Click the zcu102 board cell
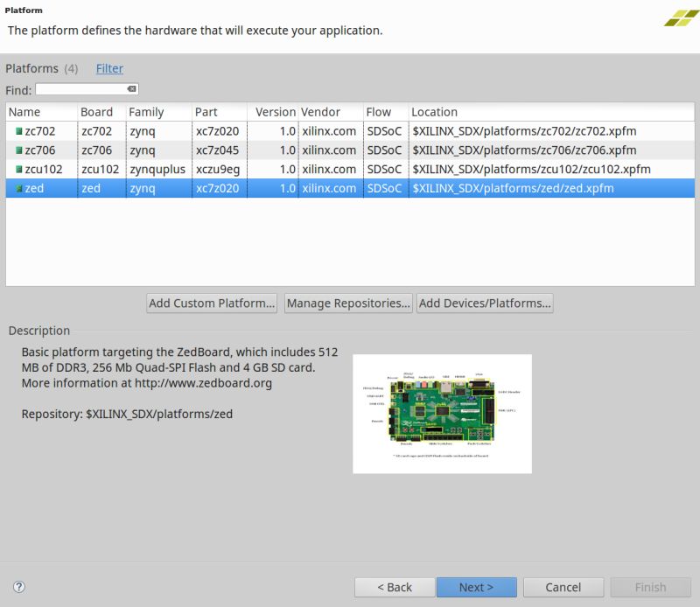Screen dimensions: 700x607 [x=101, y=170]
